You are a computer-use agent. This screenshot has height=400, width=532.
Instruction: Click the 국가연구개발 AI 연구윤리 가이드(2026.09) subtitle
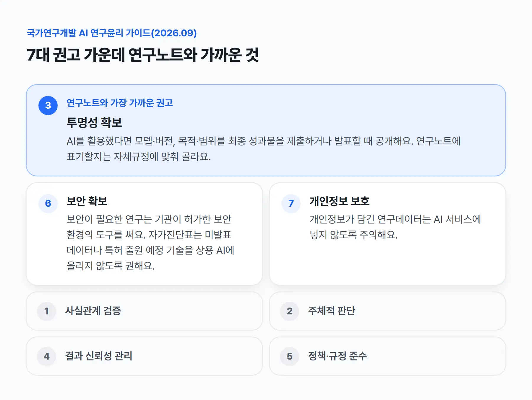pyautogui.click(x=112, y=33)
